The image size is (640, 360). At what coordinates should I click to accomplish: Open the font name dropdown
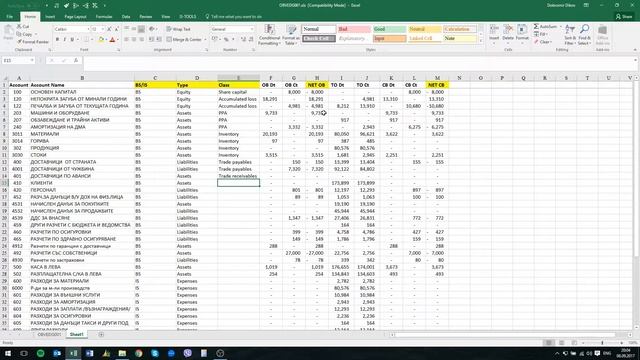(88, 29)
